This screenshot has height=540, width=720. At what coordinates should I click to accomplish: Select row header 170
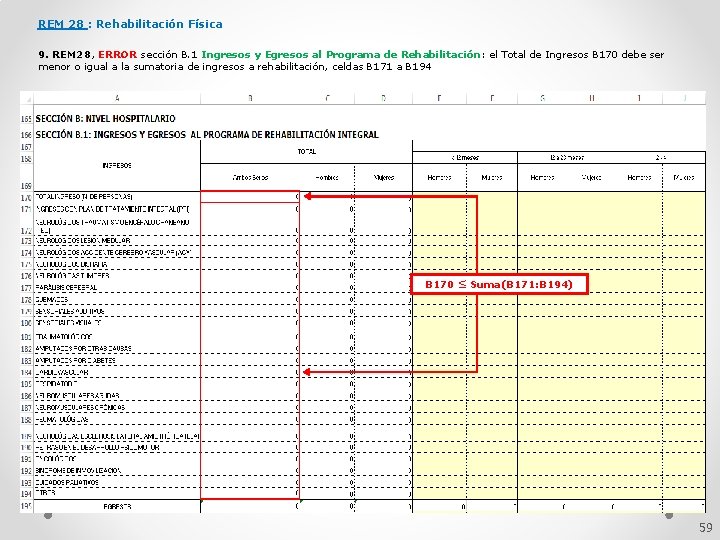(x=27, y=197)
